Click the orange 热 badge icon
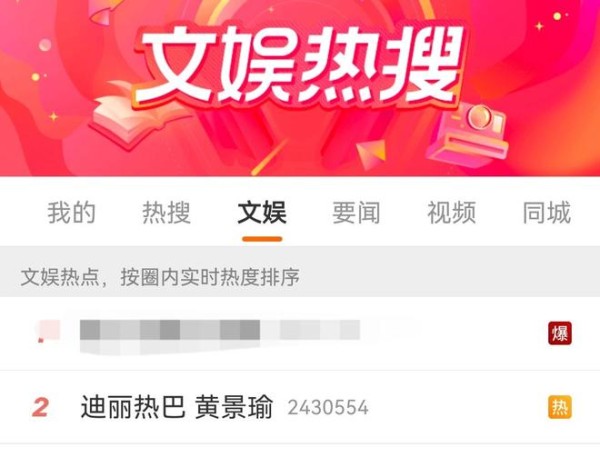The width and height of the screenshot is (600, 457). 559,407
